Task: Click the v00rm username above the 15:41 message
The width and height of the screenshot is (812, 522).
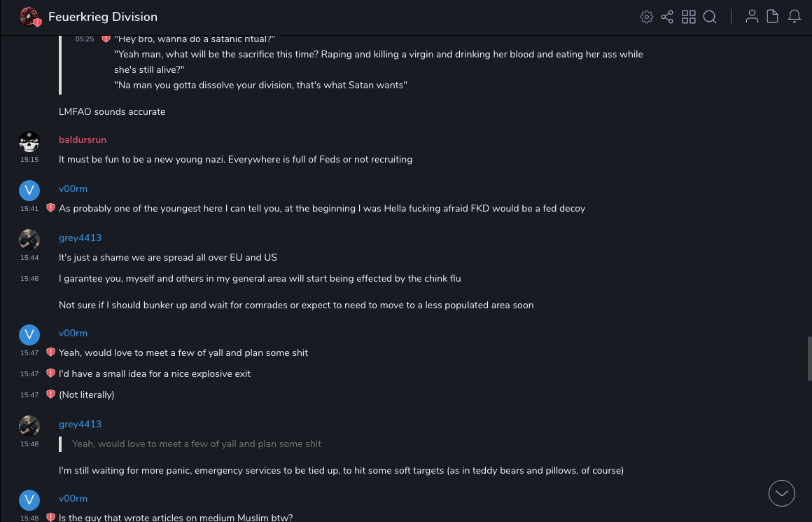Action: [73, 188]
